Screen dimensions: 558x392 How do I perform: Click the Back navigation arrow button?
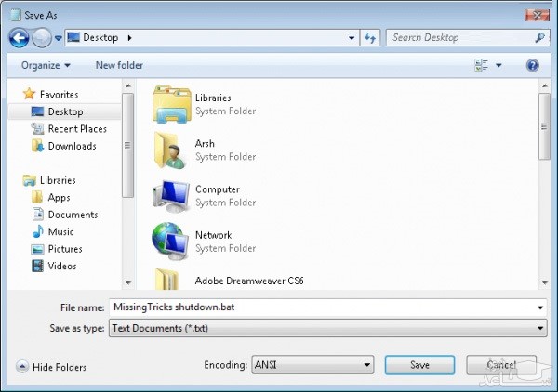pyautogui.click(x=19, y=38)
